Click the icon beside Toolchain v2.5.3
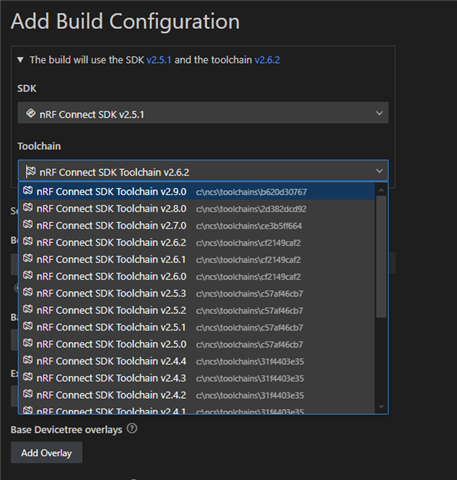This screenshot has width=457, height=480. pyautogui.click(x=28, y=293)
